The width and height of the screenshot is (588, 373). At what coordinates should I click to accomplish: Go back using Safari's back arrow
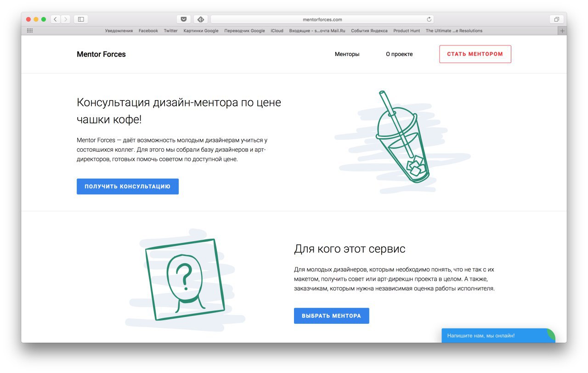[56, 19]
